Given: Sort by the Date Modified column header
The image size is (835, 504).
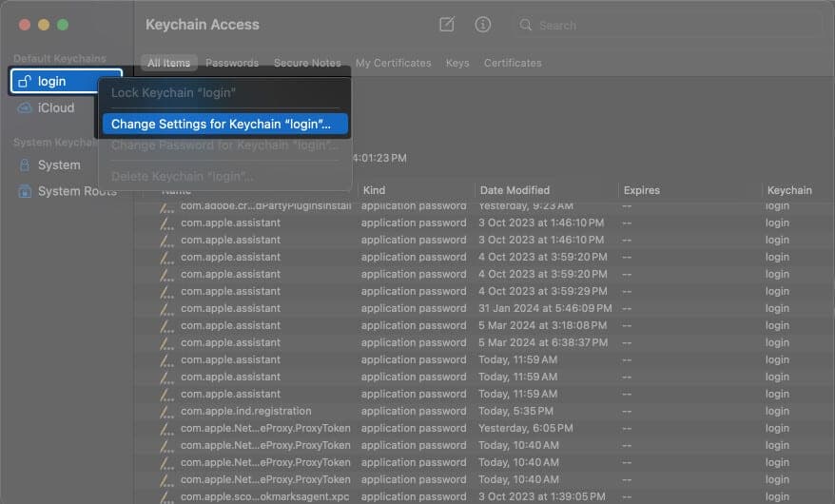Looking at the screenshot, I should pyautogui.click(x=515, y=190).
